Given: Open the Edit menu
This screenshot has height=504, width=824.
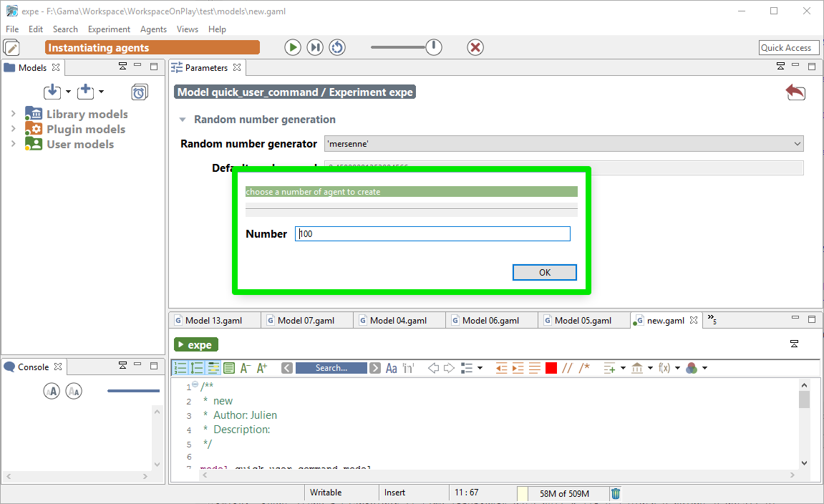Looking at the screenshot, I should point(36,29).
